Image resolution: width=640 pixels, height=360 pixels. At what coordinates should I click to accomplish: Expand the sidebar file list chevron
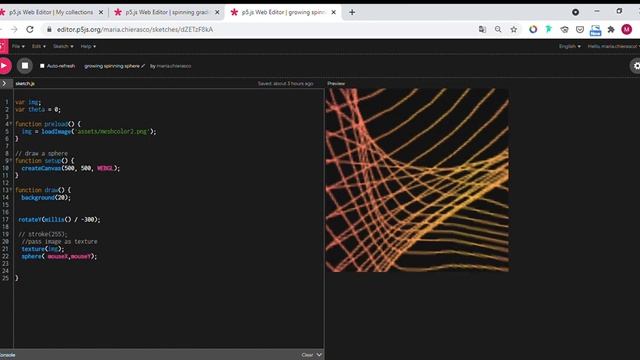tap(4, 83)
